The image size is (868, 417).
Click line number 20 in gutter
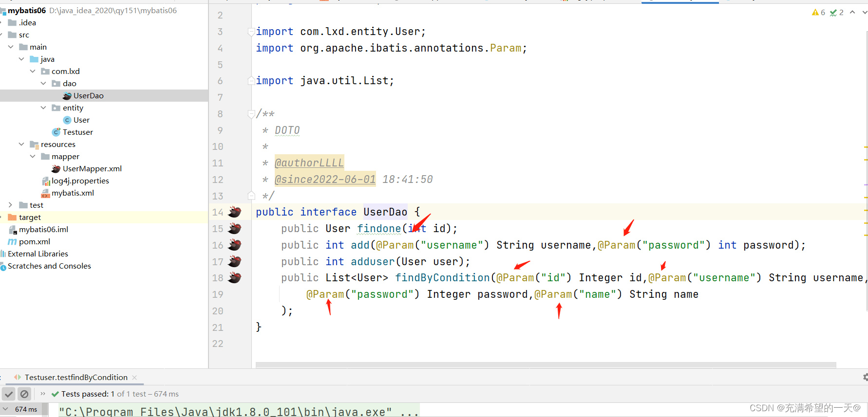pos(218,310)
